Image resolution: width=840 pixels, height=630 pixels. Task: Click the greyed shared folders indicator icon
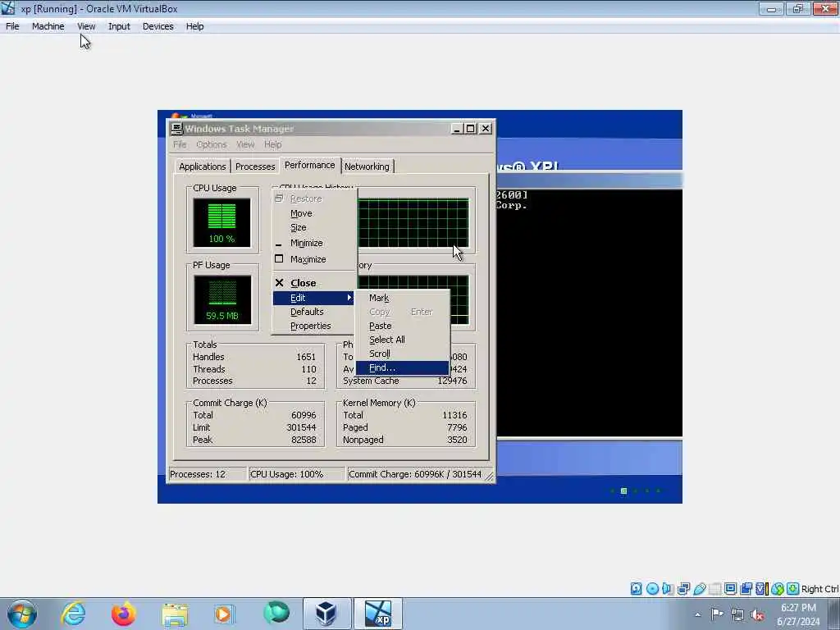point(714,589)
